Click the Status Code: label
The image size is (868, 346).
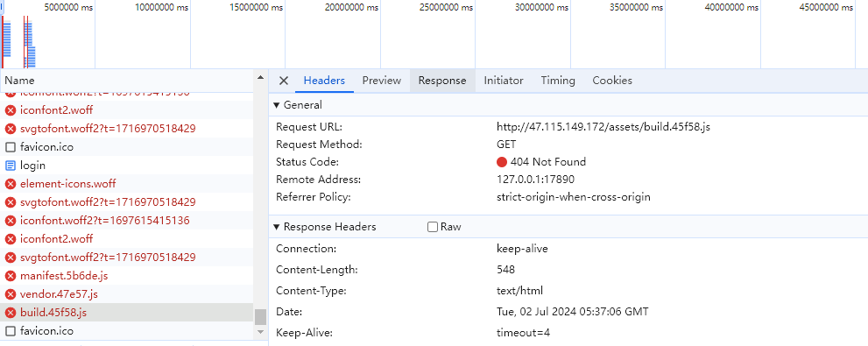pos(307,162)
